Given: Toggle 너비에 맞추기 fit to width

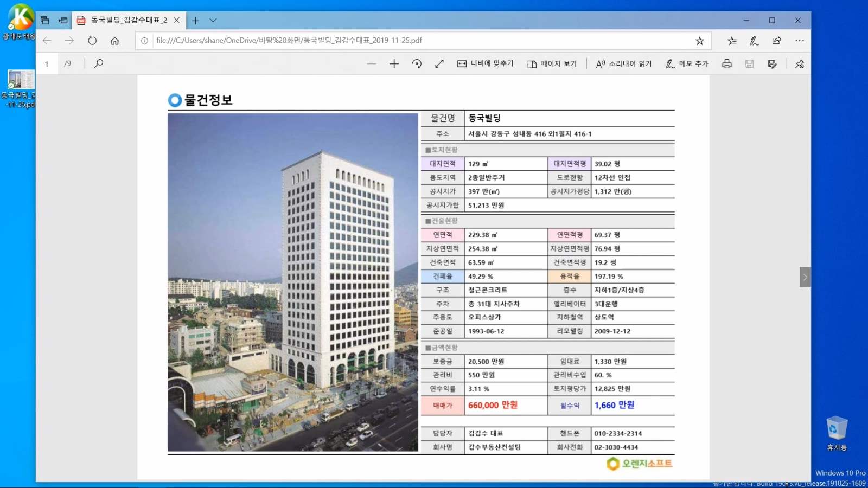Looking at the screenshot, I should coord(485,64).
